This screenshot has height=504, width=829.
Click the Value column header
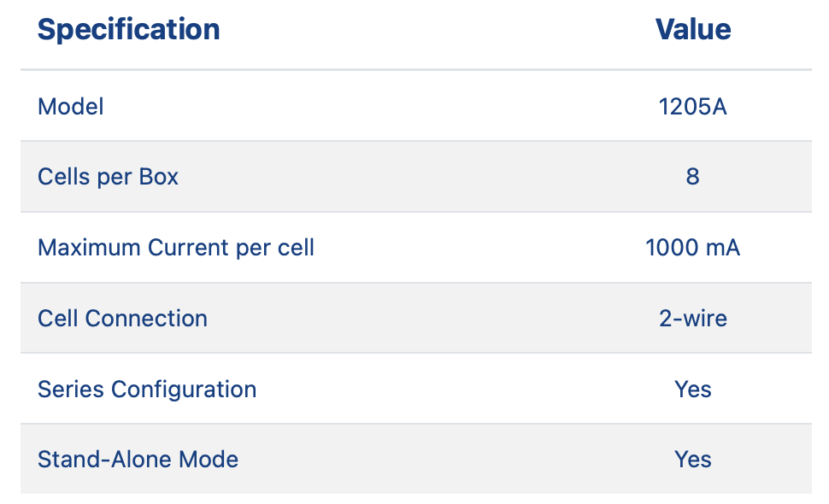(x=692, y=30)
